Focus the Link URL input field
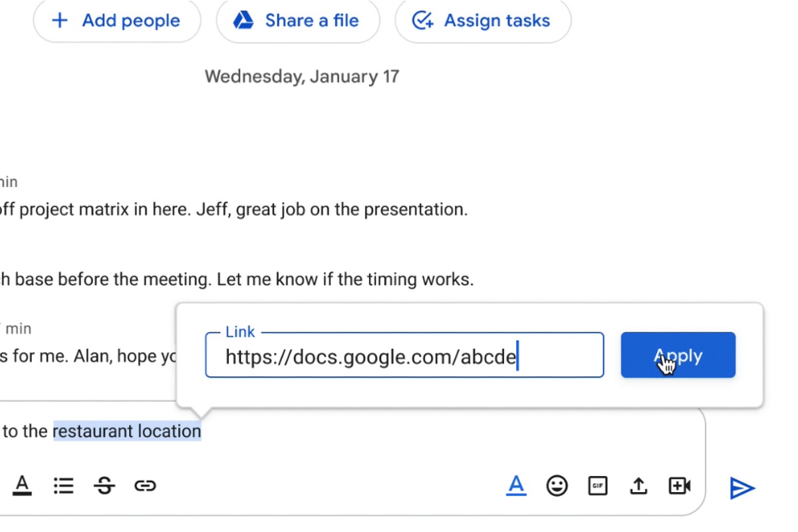 coord(404,356)
